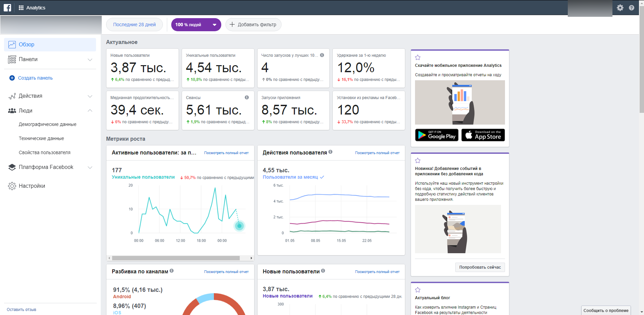Screen dimensions: 644x315
Task: Click info icon next to Сеансы
Action: point(247,97)
